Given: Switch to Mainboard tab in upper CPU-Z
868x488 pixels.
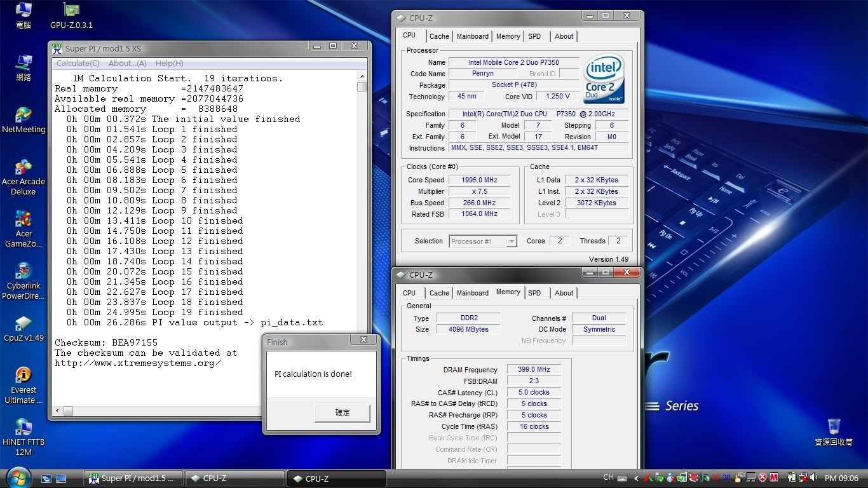Looking at the screenshot, I should (473, 36).
